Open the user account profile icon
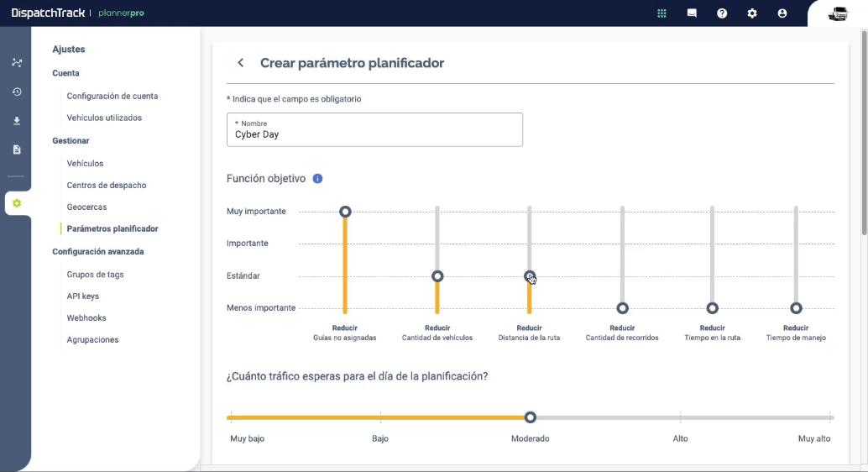This screenshot has width=868, height=472. (782, 13)
